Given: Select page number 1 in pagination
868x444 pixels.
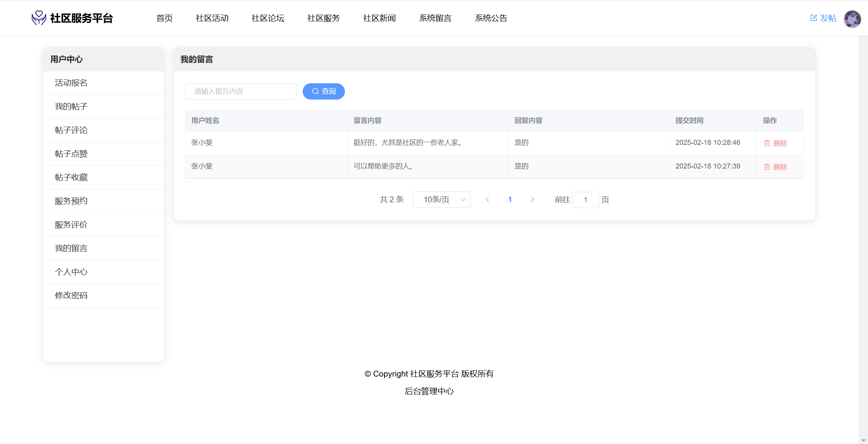Looking at the screenshot, I should (x=510, y=200).
